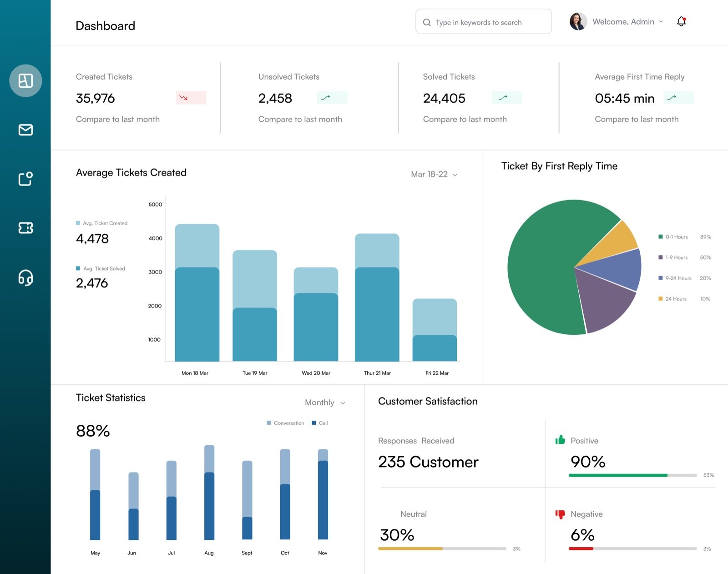728x574 pixels.
Task: Focus the keyword search field
Action: tap(484, 21)
